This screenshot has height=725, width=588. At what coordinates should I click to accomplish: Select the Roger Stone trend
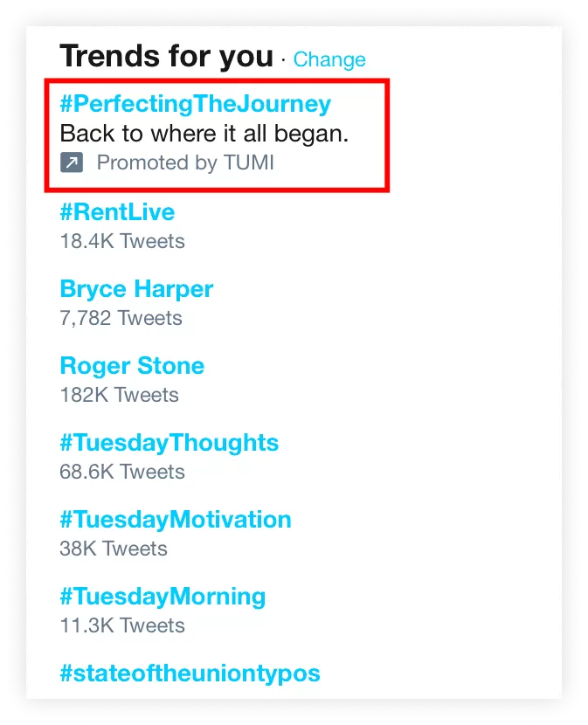132,366
